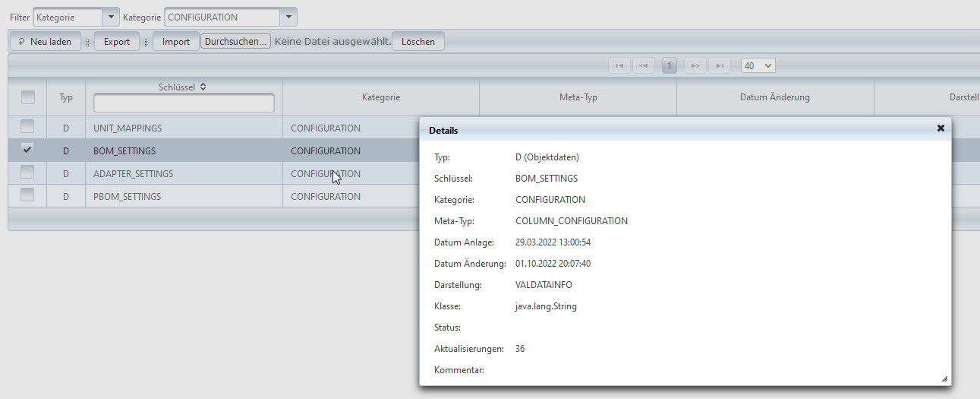Select page 1 in the paginator

670,66
